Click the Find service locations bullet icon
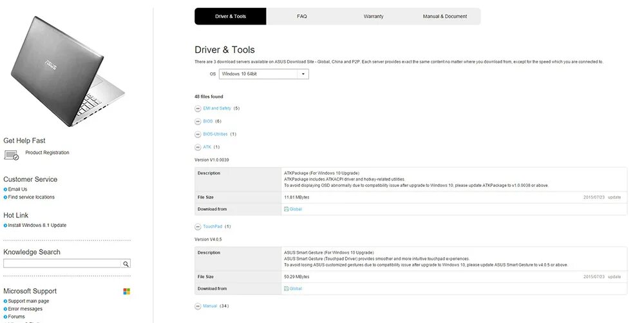644x323 pixels. [x=5, y=197]
